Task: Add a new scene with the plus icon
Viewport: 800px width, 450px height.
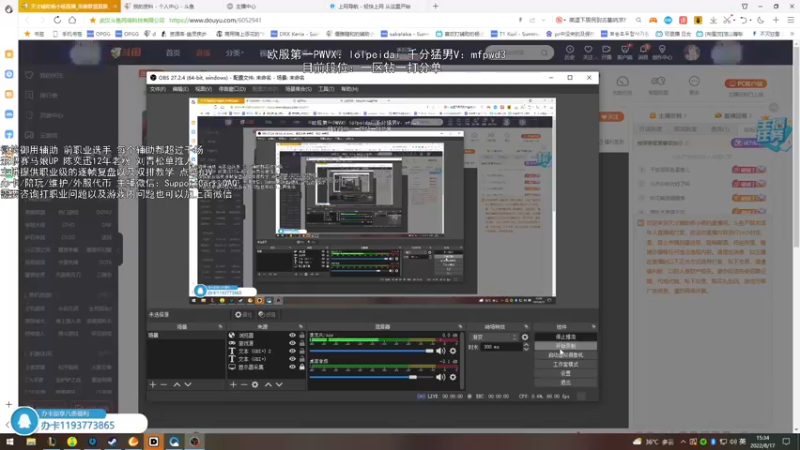Action: click(153, 385)
